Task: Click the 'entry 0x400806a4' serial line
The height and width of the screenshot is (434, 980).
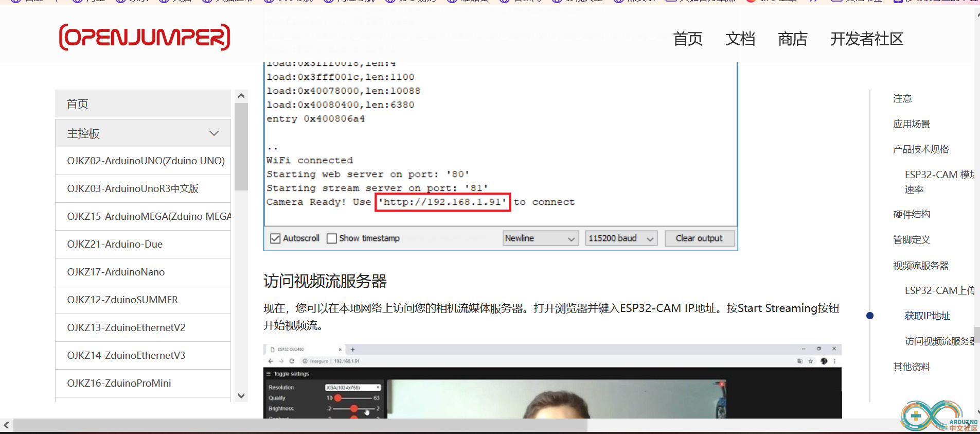Action: click(x=315, y=118)
